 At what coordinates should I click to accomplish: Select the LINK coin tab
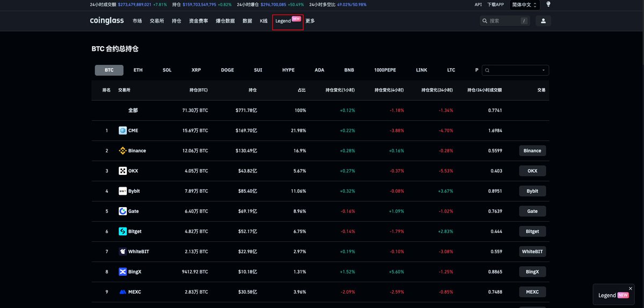422,70
